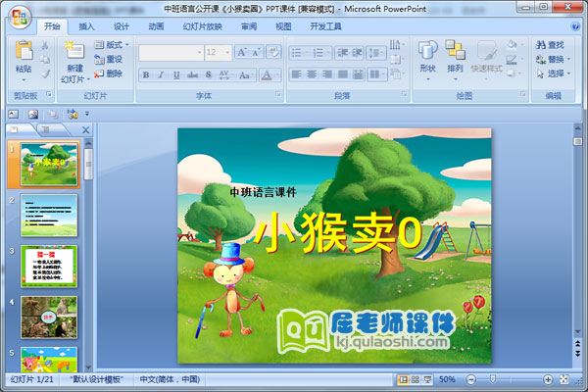Close the slide thumbnail pane
This screenshot has width=588, height=392.
pos(85,130)
